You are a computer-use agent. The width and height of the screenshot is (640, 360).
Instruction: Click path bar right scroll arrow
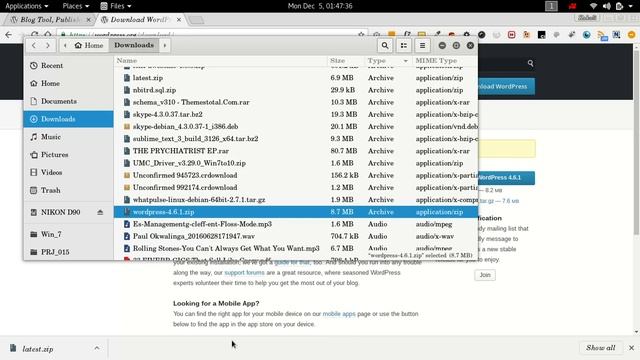point(164,45)
